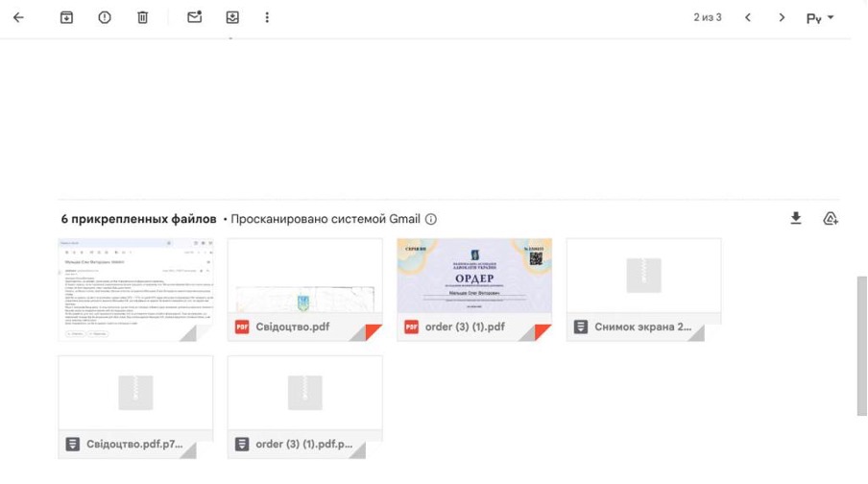Open the email screenshot image attachment
868x484 pixels.
click(135, 289)
